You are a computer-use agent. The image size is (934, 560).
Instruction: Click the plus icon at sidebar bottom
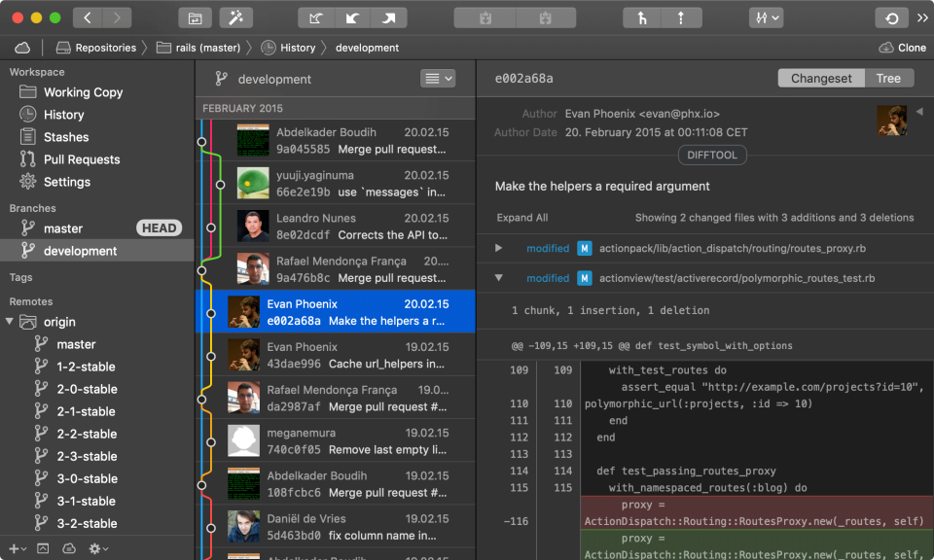[x=17, y=548]
